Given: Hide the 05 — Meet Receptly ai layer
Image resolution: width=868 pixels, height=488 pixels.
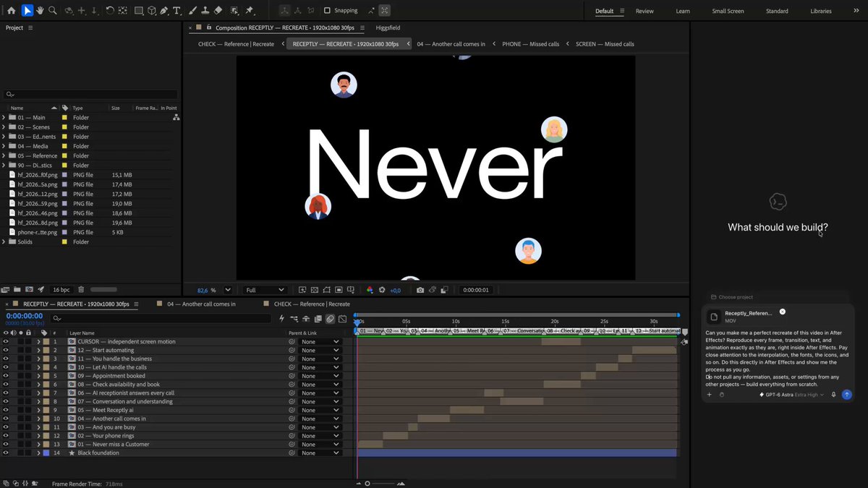Looking at the screenshot, I should pos(6,410).
